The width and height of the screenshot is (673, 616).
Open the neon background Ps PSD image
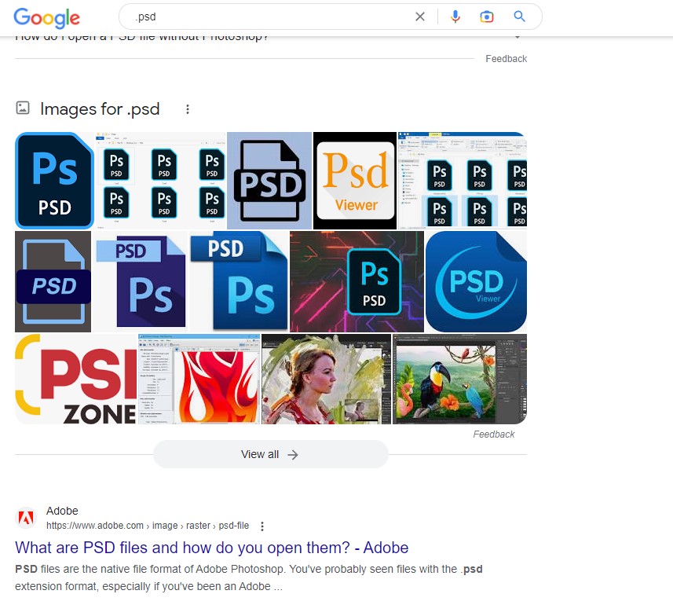(357, 281)
